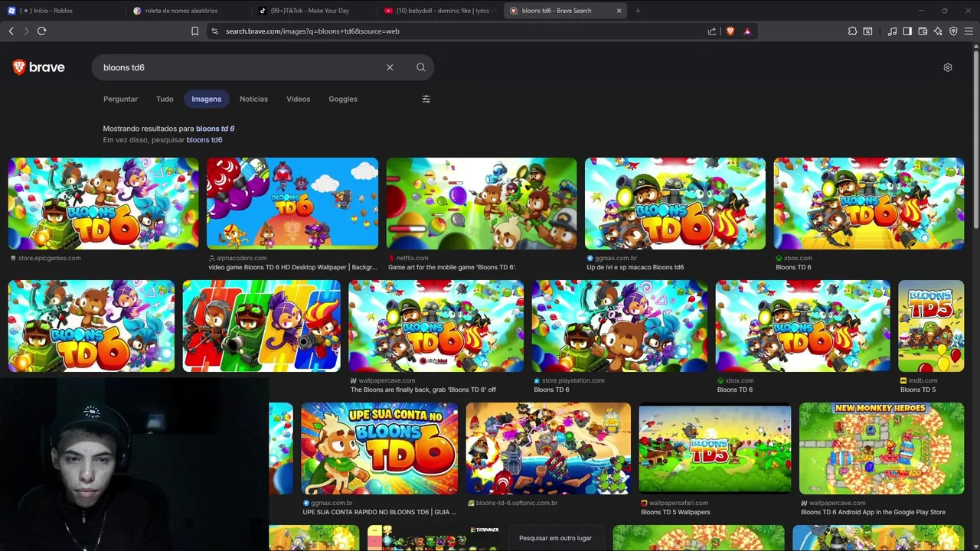Open the tab search icon in toolbar
This screenshot has width=980, height=551.
point(867,31)
